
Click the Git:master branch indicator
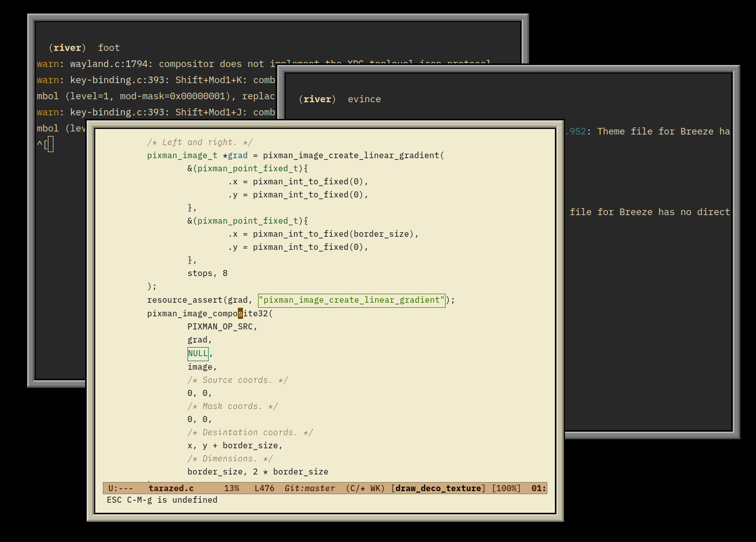pos(309,488)
